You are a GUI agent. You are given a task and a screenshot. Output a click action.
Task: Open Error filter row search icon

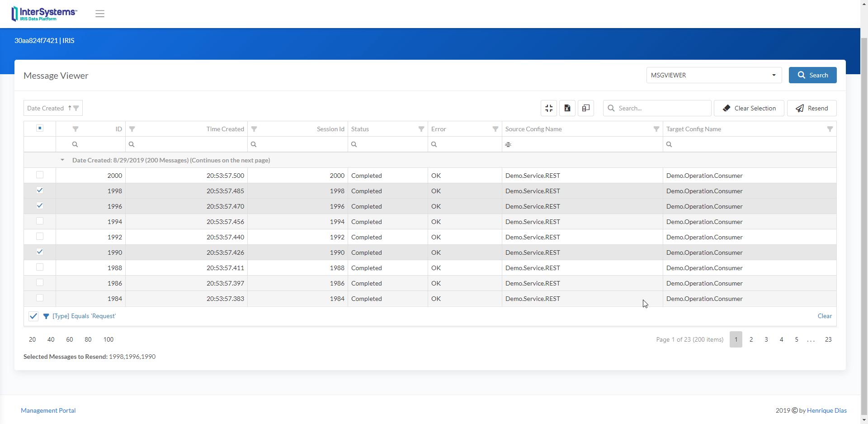(x=434, y=144)
